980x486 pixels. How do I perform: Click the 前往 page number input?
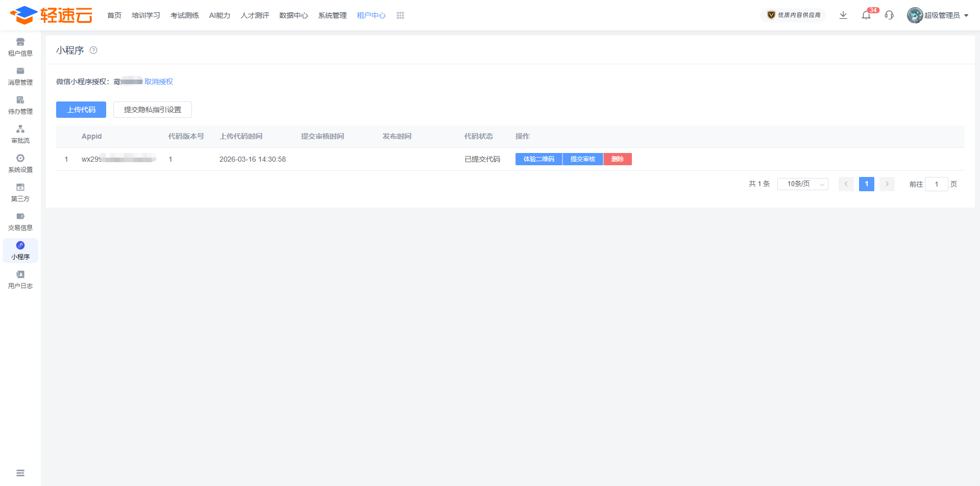tap(936, 184)
